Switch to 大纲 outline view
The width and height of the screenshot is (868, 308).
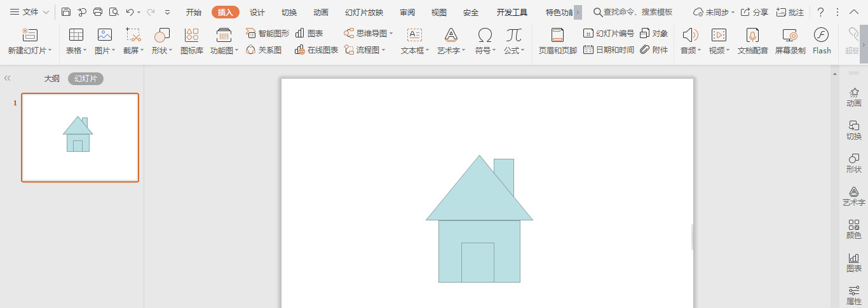[51, 79]
